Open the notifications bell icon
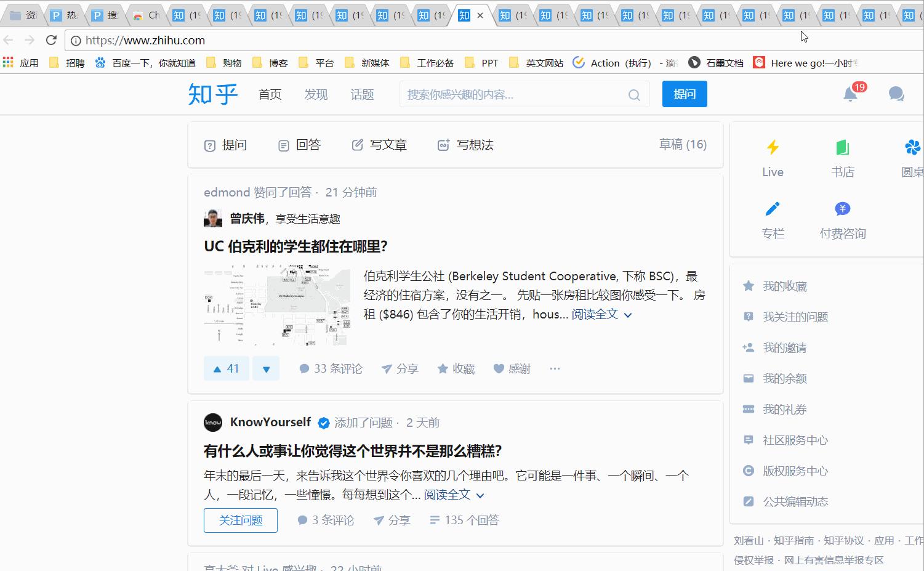This screenshot has height=571, width=924. [850, 94]
